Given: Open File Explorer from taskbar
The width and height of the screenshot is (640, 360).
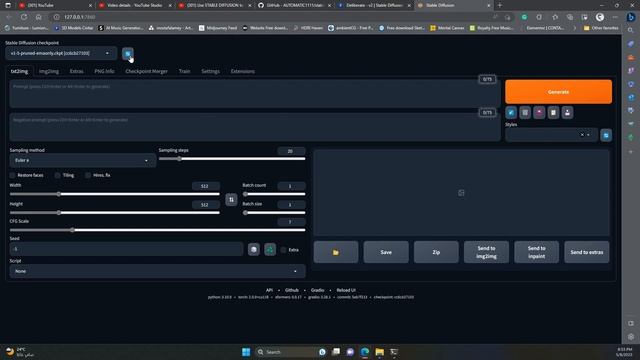Looking at the screenshot, I should pyautogui.click(x=380, y=352).
